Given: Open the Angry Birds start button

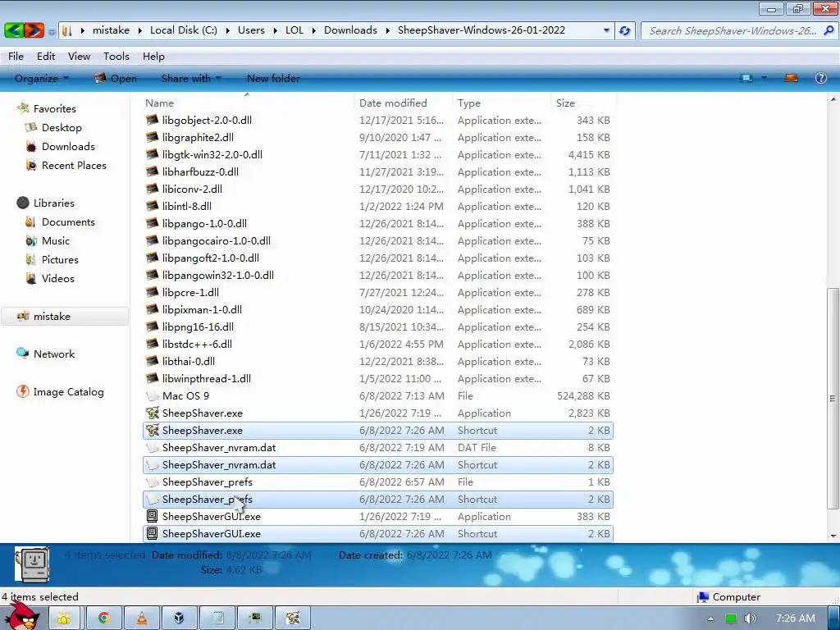Looking at the screenshot, I should (22, 616).
